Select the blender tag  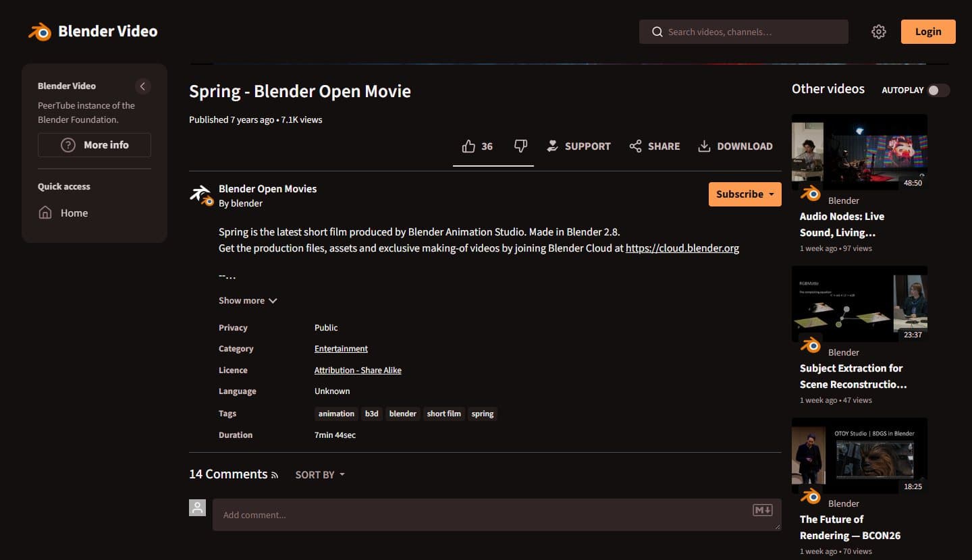pyautogui.click(x=403, y=414)
